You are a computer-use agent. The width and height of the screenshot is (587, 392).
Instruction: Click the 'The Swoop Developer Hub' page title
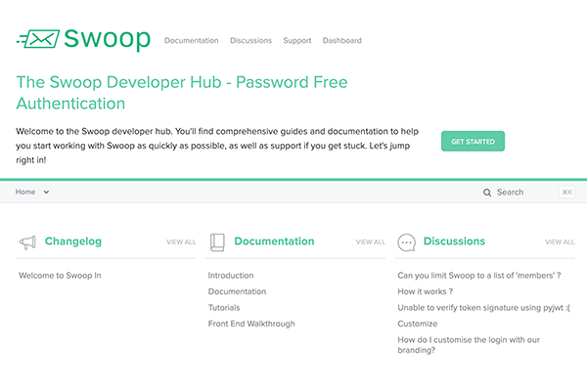click(182, 93)
